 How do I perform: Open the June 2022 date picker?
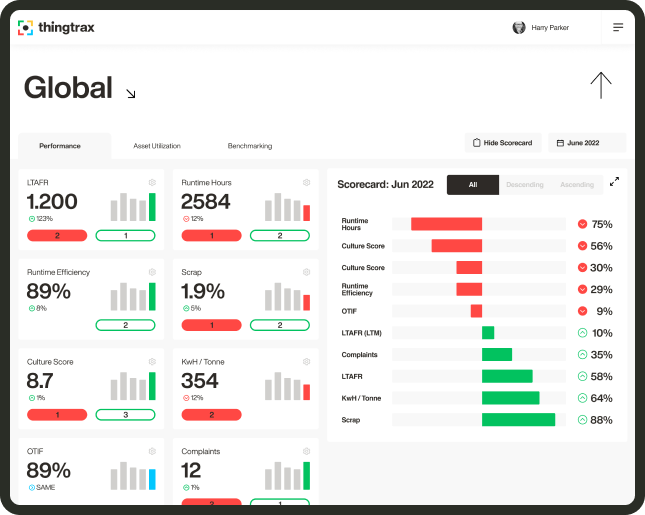(x=586, y=143)
